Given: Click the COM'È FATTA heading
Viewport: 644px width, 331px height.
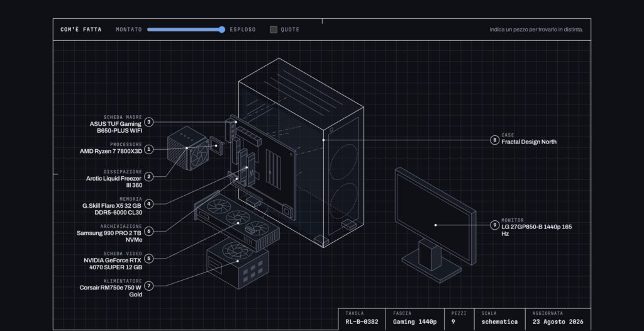Looking at the screenshot, I should coord(81,30).
